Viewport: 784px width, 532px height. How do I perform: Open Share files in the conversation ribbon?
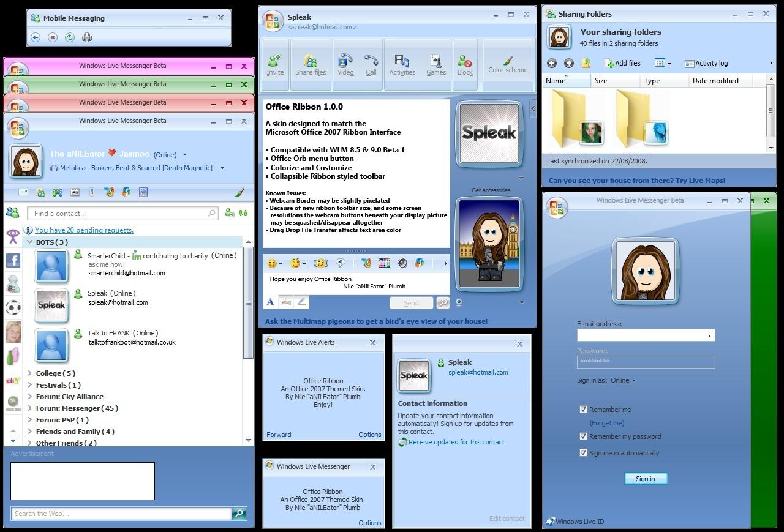pyautogui.click(x=311, y=64)
